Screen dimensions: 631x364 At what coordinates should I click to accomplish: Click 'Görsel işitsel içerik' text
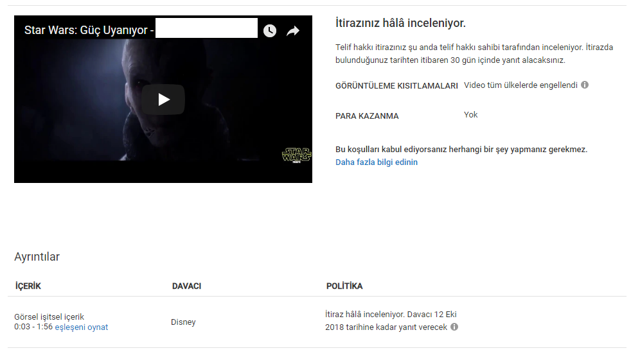point(49,317)
